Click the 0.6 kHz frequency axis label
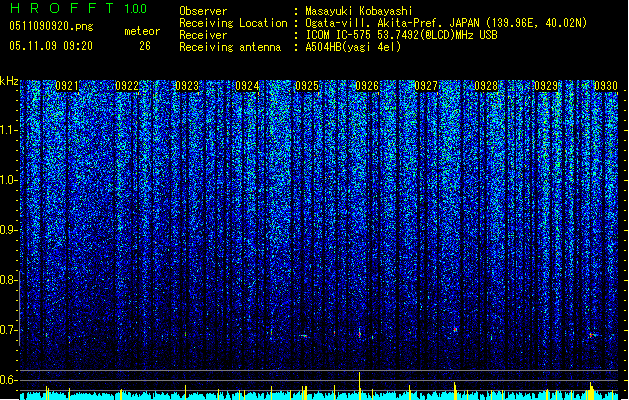Image resolution: width=629 pixels, height=400 pixels. 9,380
